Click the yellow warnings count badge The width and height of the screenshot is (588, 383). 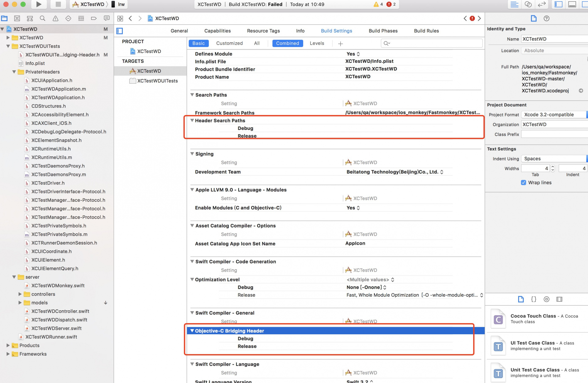tap(379, 4)
